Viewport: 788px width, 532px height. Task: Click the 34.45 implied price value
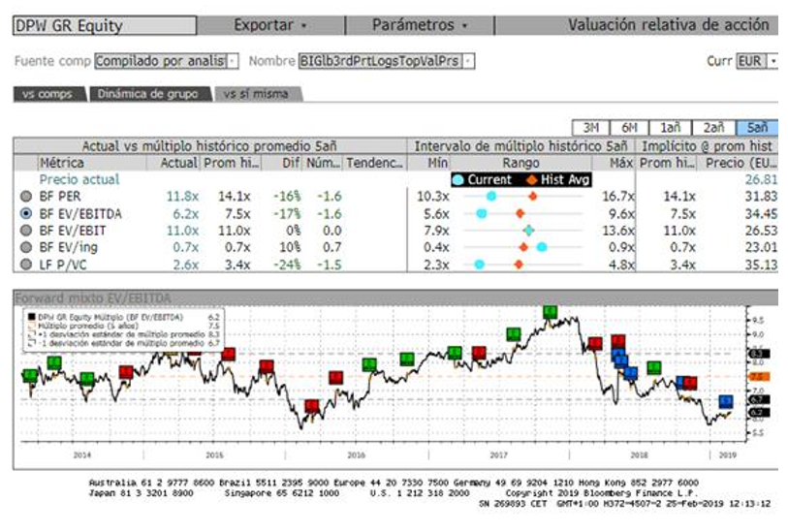point(761,213)
